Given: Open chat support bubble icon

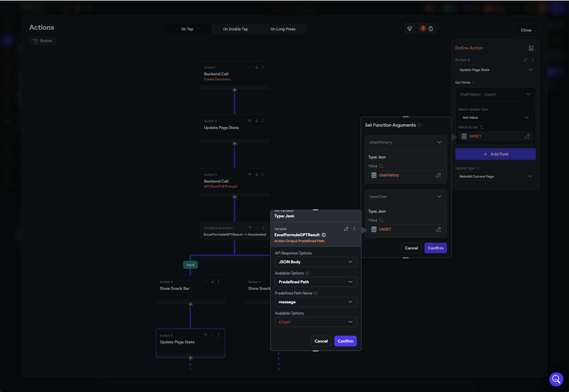Looking at the screenshot, I should tap(556, 379).
